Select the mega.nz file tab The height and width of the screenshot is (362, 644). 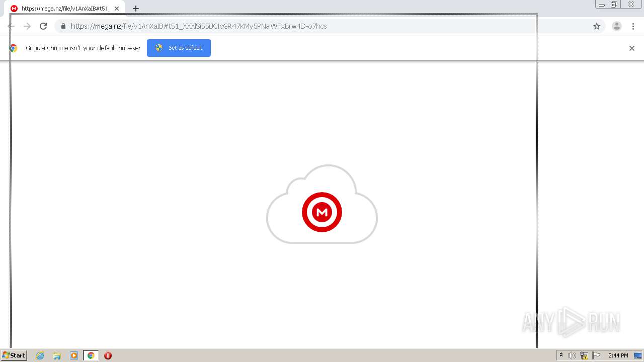[x=64, y=9]
